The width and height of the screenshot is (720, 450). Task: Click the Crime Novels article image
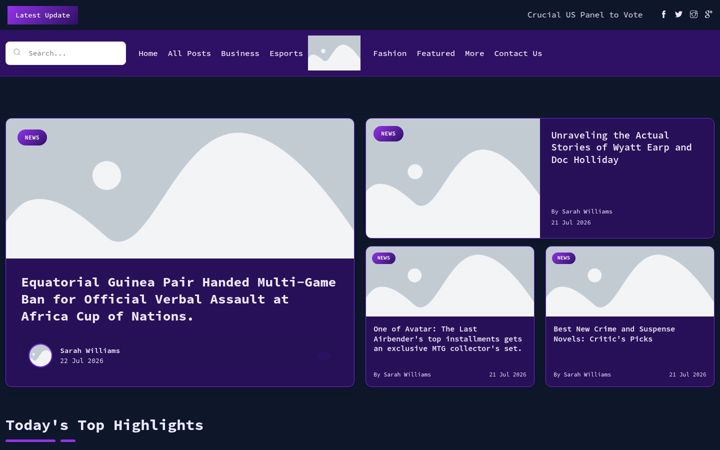630,281
